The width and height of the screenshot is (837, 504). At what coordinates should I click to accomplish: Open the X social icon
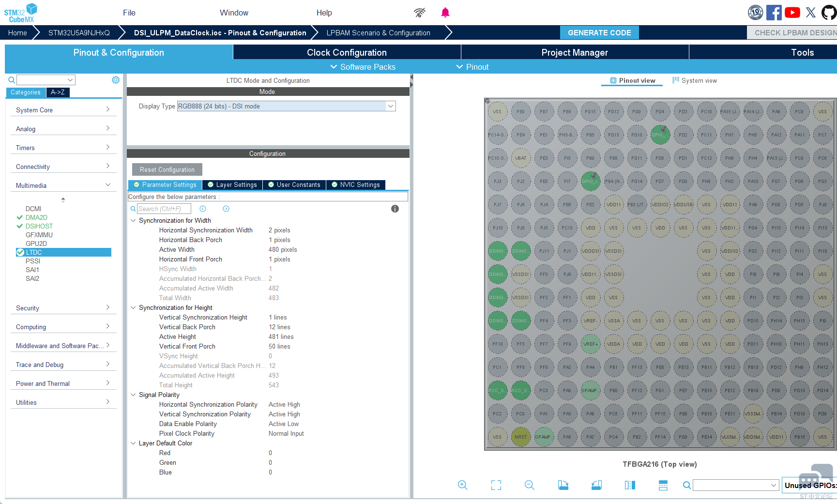811,13
